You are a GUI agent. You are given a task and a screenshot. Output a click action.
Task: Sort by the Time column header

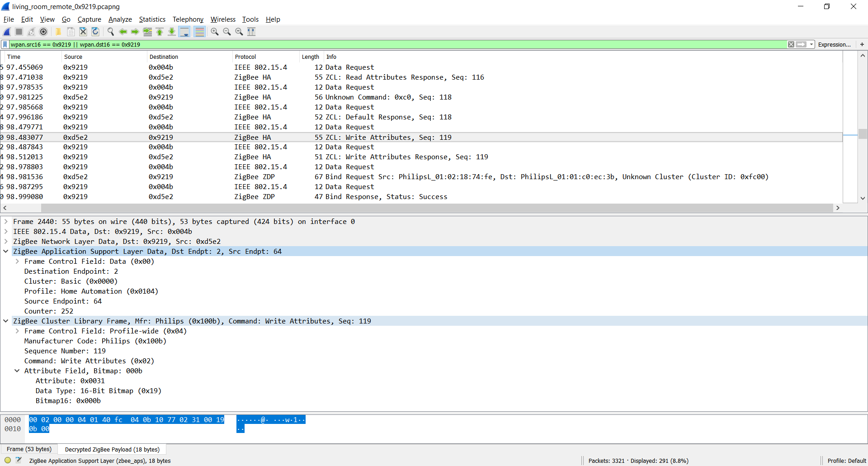click(x=32, y=57)
